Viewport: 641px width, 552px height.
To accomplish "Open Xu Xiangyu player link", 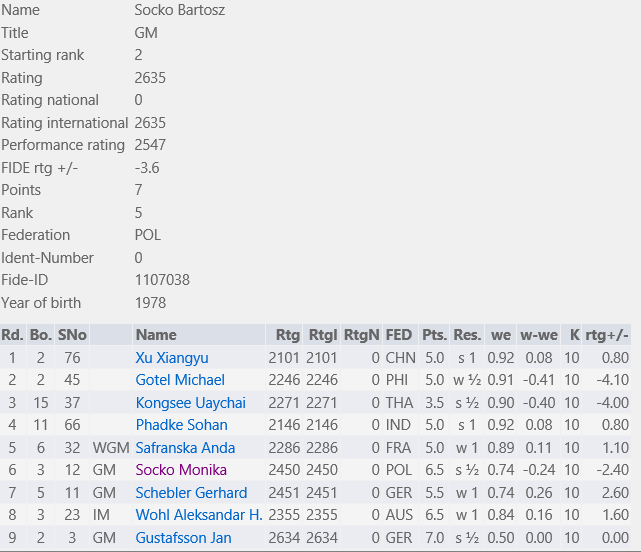I will [172, 358].
